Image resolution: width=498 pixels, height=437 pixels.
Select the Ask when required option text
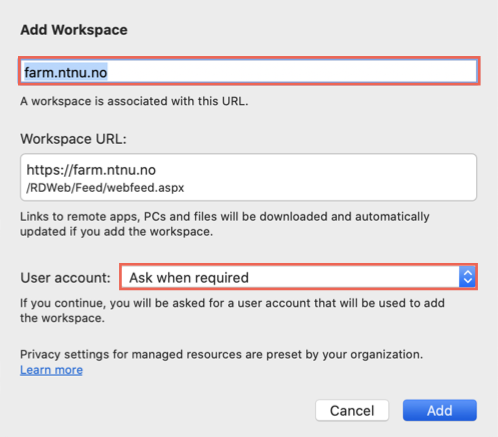[x=189, y=278]
